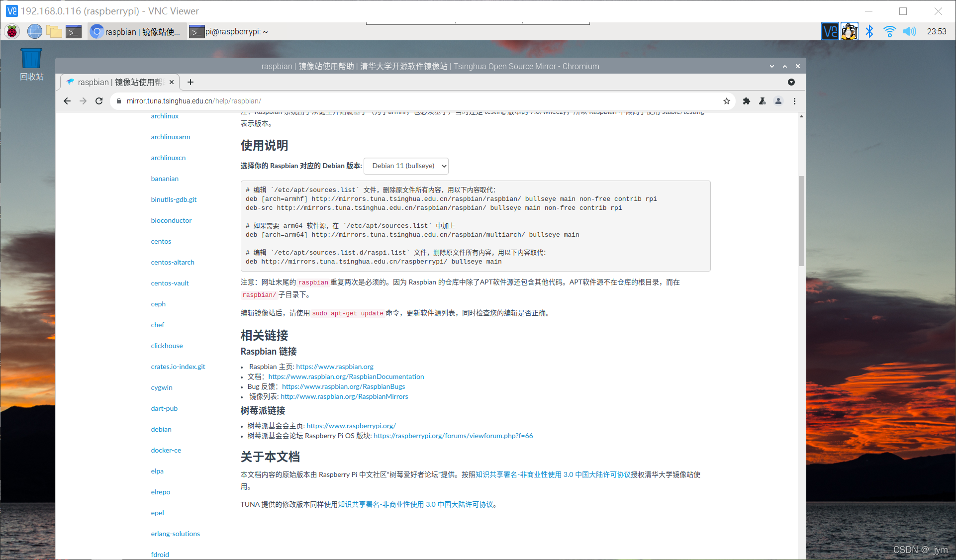Toggle Bluetooth from the system tray
This screenshot has width=956, height=560.
870,31
